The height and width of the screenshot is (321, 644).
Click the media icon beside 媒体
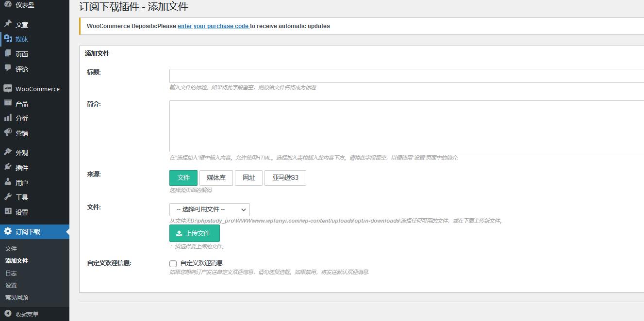(8, 39)
